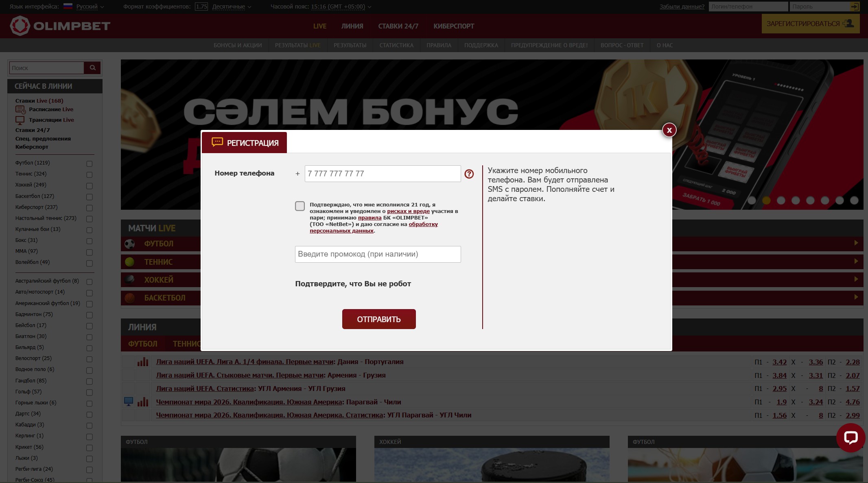
Task: Check the Теннис (324) checkbox
Action: point(90,175)
